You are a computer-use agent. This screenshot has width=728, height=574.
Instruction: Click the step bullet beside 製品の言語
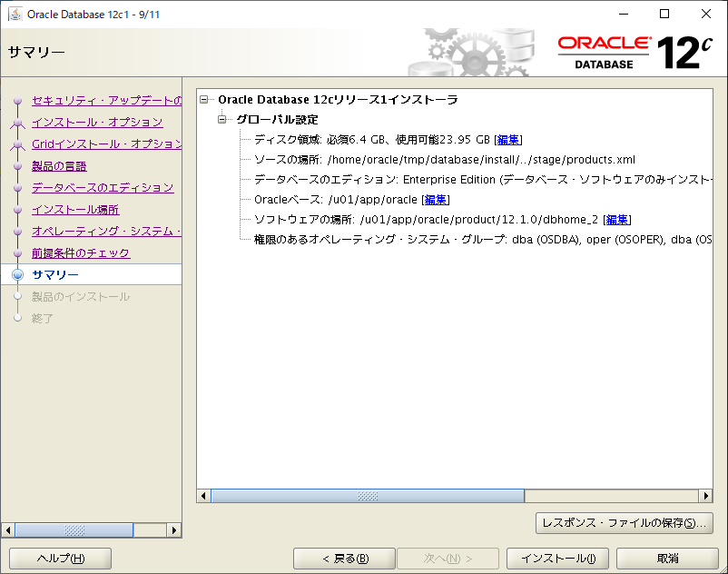pos(17,166)
